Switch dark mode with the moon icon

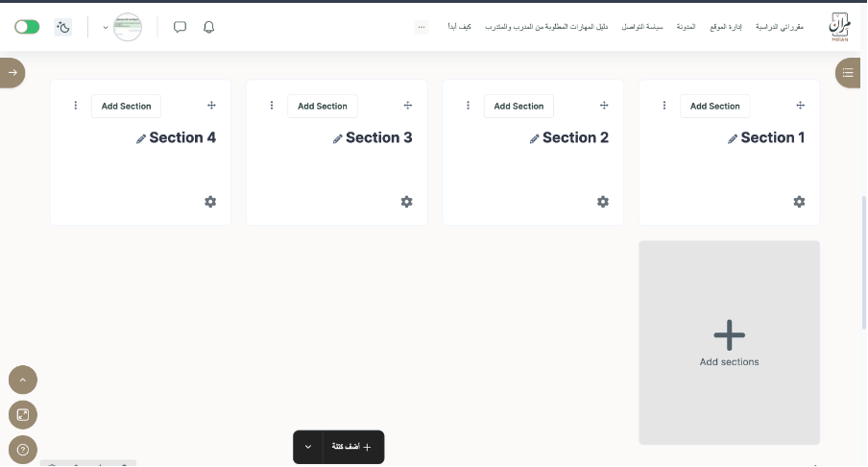[63, 27]
